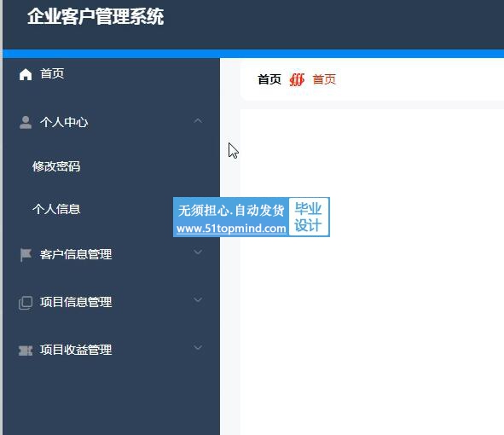Click the flag icon beside 客户信息管理

(x=26, y=255)
